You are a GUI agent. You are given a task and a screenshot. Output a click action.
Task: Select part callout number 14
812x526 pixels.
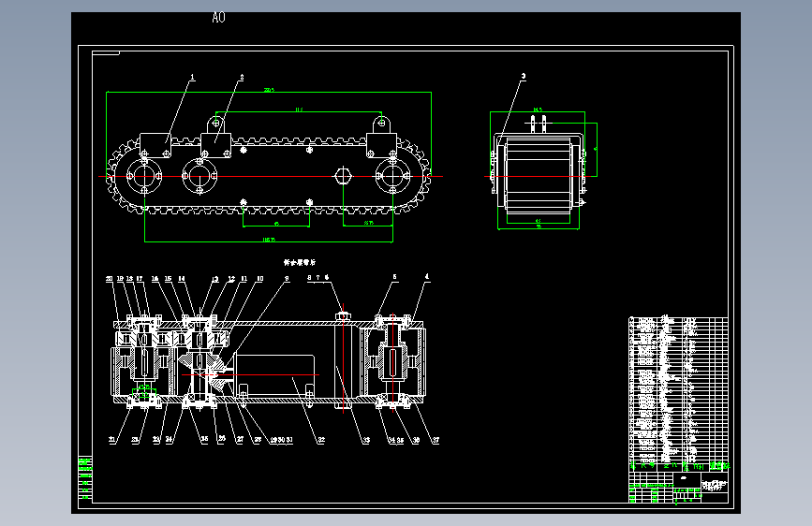click(x=182, y=279)
